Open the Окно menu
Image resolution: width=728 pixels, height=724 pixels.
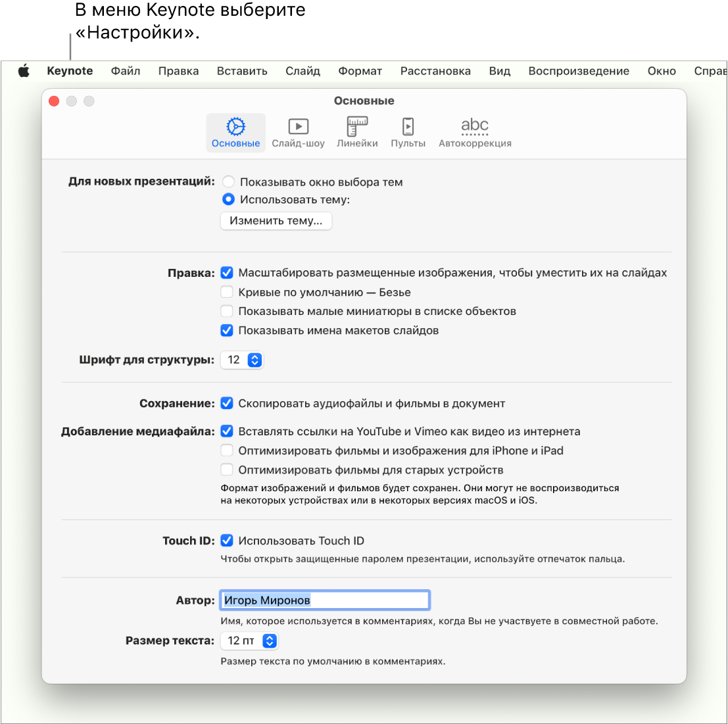pyautogui.click(x=662, y=71)
